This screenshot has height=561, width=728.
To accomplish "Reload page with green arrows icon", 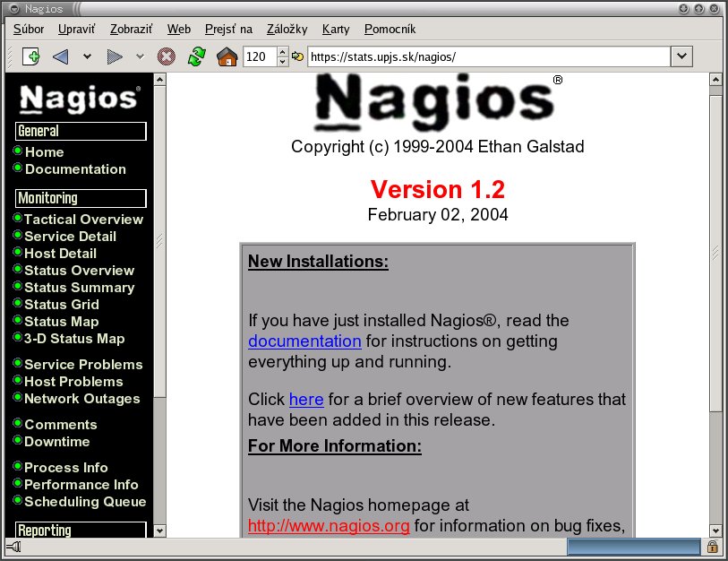I will [x=197, y=56].
